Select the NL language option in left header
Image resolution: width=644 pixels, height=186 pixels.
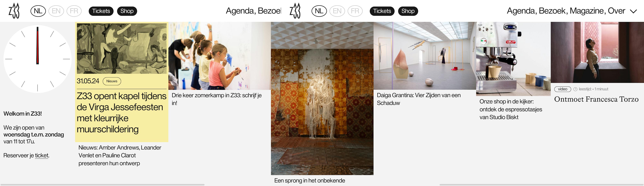38,11
